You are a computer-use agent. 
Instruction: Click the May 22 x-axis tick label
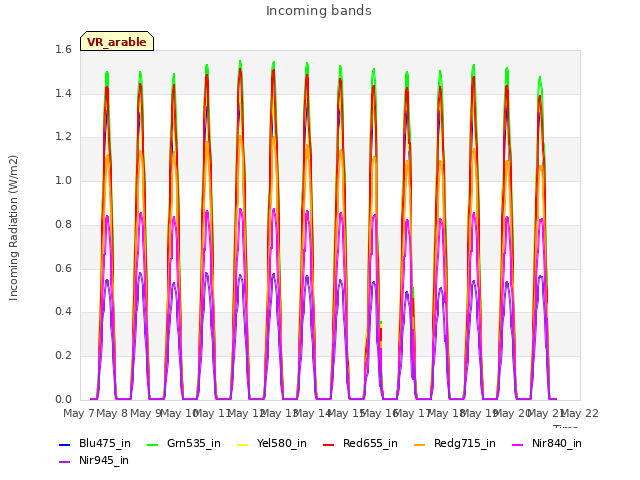(580, 413)
